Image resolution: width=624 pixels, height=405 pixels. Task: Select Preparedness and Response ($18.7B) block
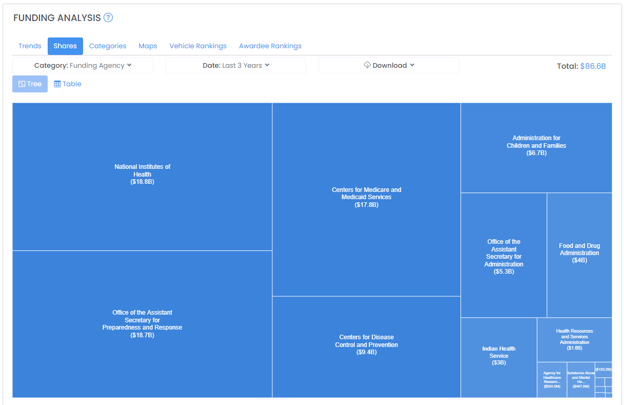click(x=142, y=324)
